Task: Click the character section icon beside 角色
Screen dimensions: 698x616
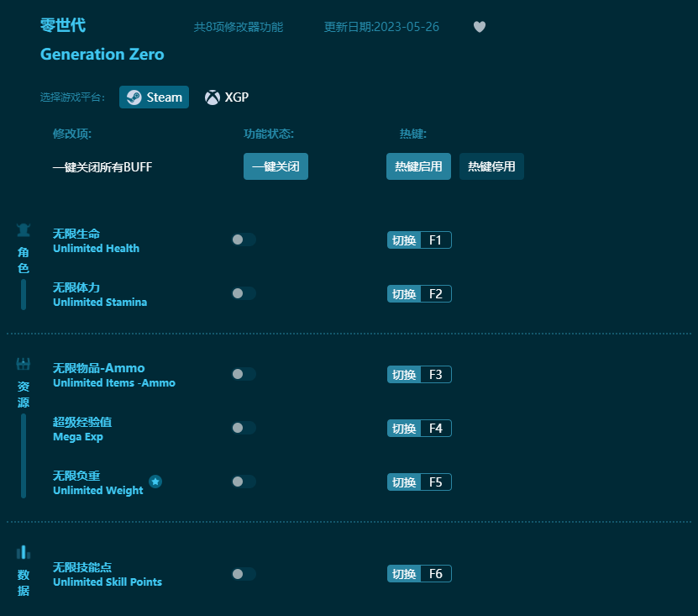Action: coord(23,229)
